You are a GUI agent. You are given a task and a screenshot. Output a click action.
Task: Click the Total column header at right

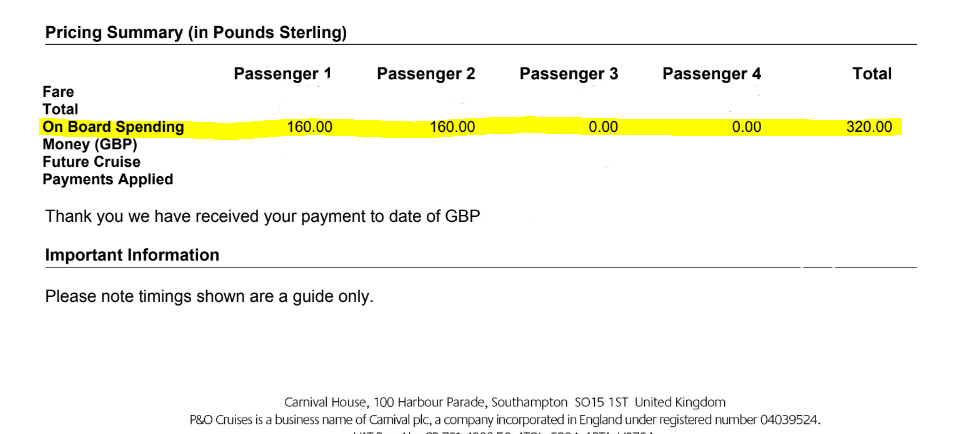872,74
